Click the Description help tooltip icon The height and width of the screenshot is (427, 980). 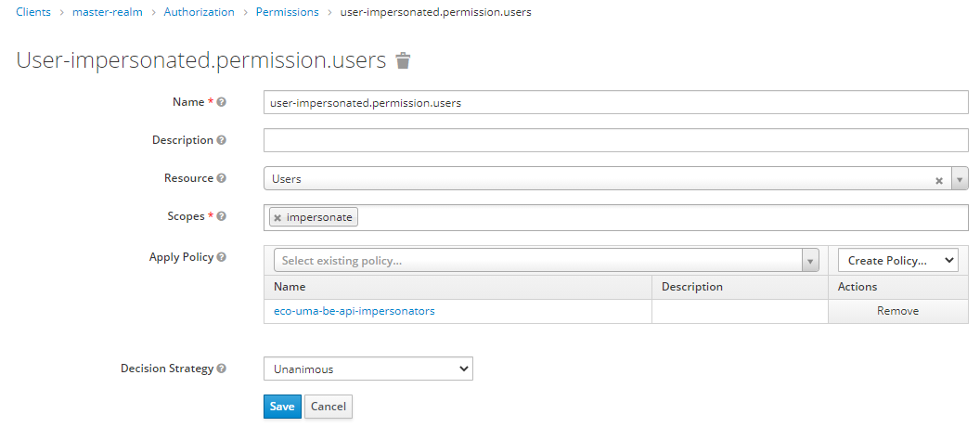[222, 140]
